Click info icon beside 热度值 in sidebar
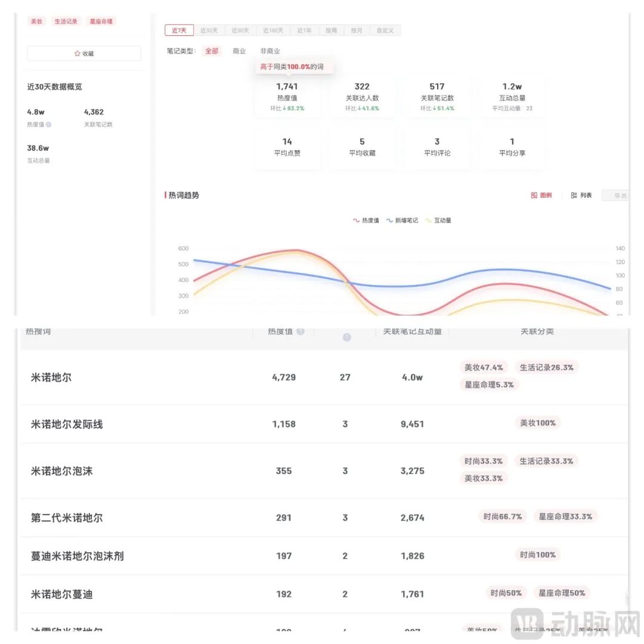This screenshot has height=644, width=644. click(x=49, y=125)
